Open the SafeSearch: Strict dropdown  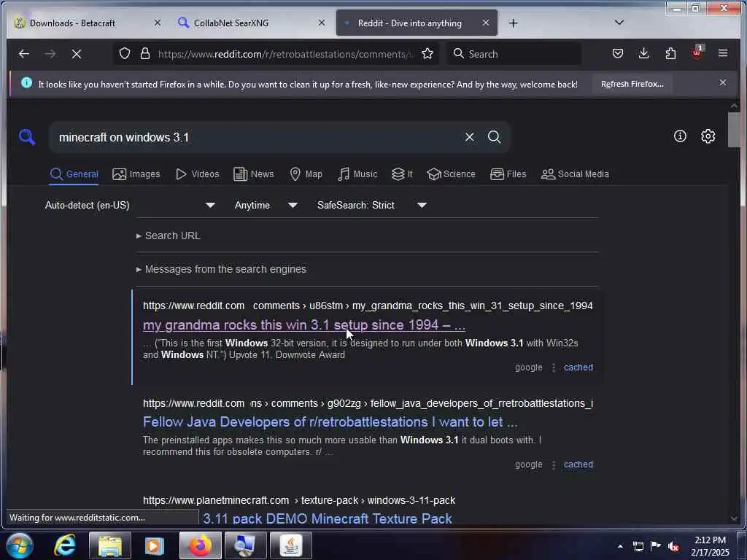(371, 205)
